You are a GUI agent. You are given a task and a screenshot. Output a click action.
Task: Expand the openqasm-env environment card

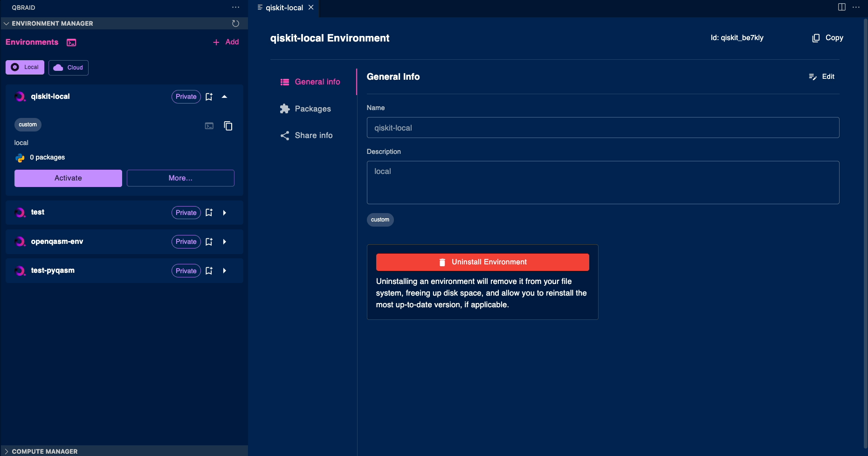[x=224, y=242]
